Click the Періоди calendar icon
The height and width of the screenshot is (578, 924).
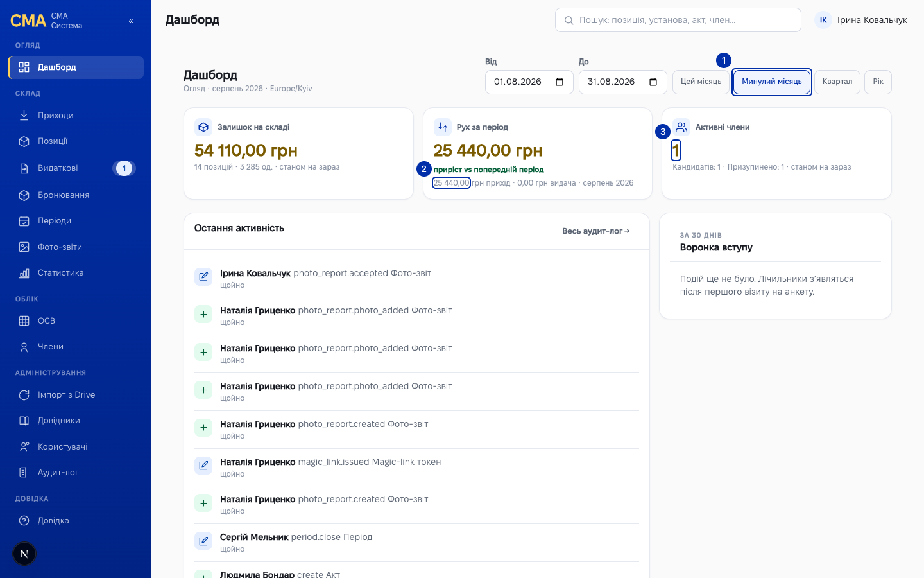pyautogui.click(x=24, y=221)
